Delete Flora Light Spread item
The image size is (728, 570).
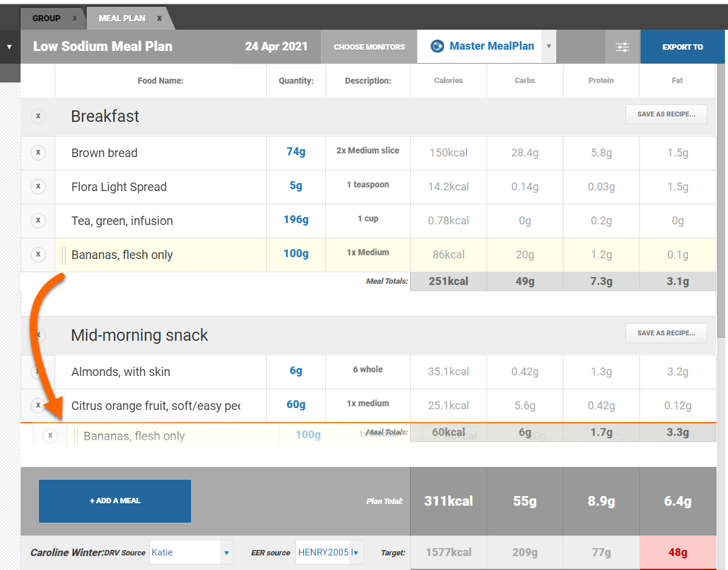pos(38,187)
